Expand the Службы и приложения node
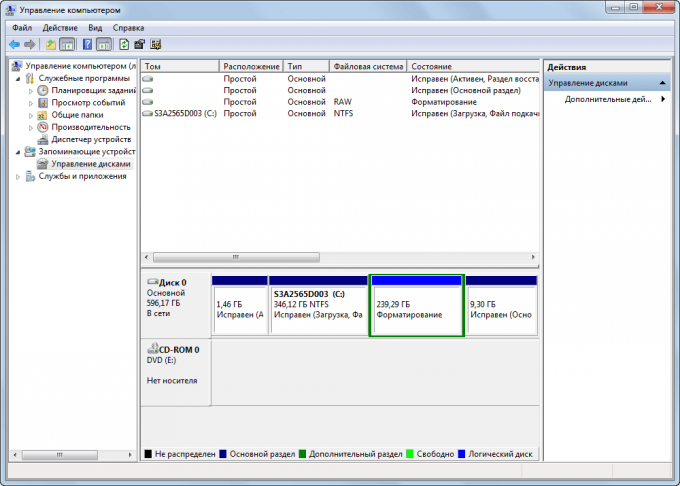The height and width of the screenshot is (486, 680). (17, 176)
